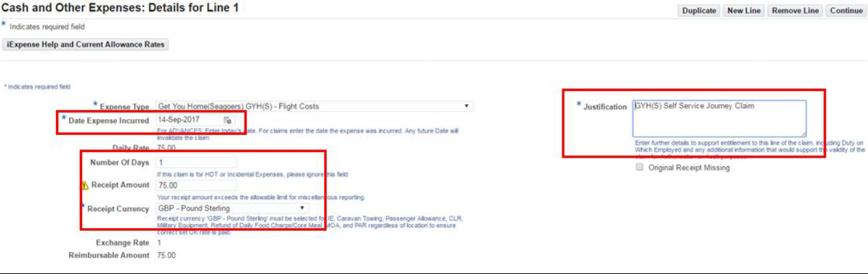Image resolution: width=868 pixels, height=280 pixels.
Task: Tick the Original Receipt Missing checkbox
Action: [639, 167]
